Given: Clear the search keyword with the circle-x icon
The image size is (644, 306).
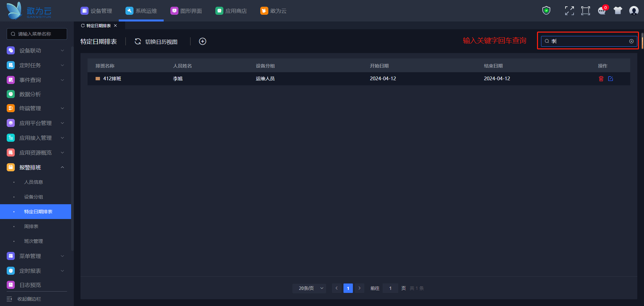Looking at the screenshot, I should [631, 41].
